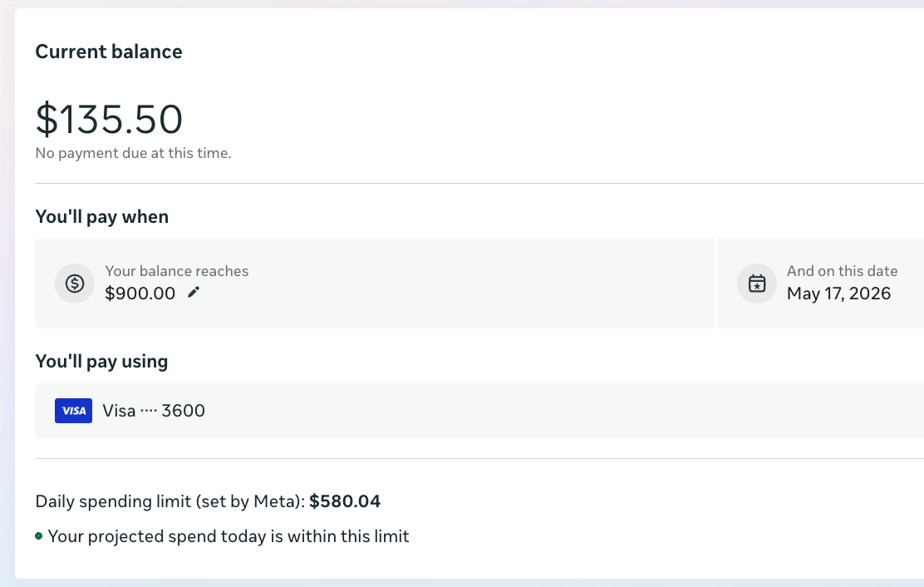Click the pencil icon to edit $900.00 threshold
This screenshot has height=587, width=924.
(194, 293)
